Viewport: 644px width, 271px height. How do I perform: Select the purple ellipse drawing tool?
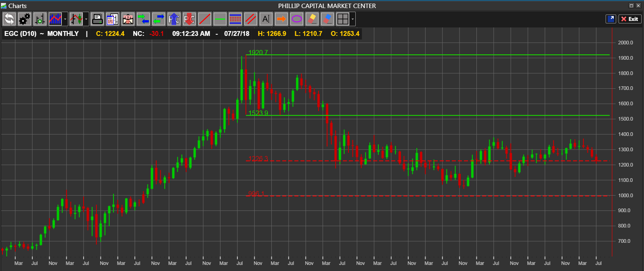tap(297, 19)
